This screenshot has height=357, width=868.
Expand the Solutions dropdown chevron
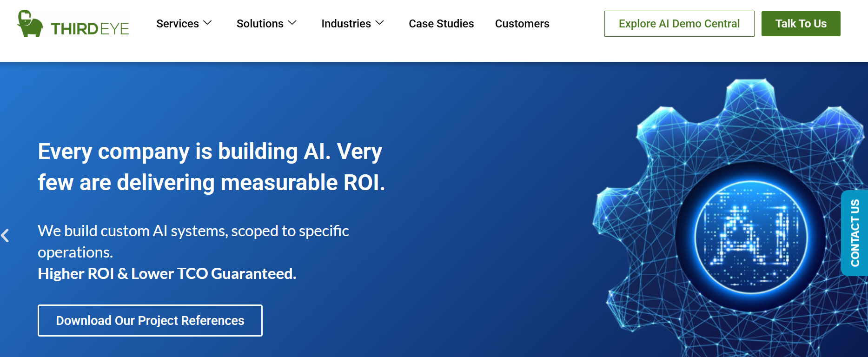pyautogui.click(x=292, y=23)
